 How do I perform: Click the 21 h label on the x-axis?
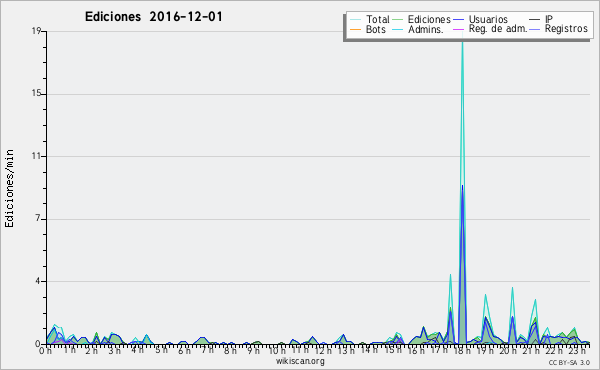point(530,350)
